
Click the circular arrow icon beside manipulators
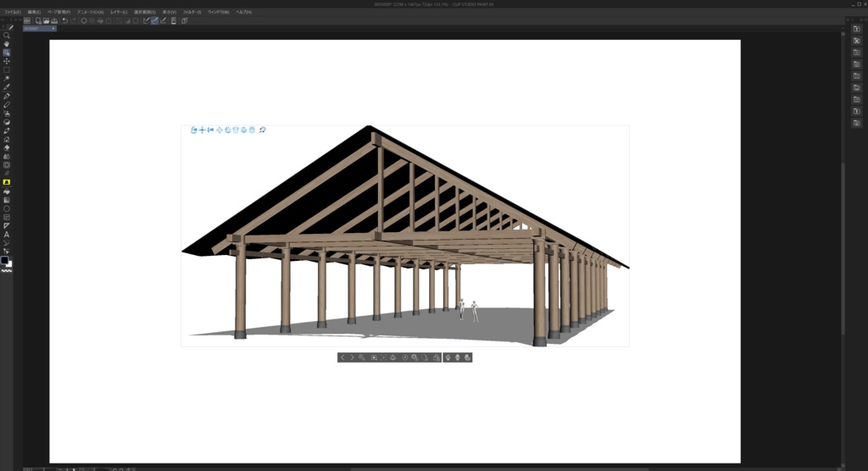[263, 130]
